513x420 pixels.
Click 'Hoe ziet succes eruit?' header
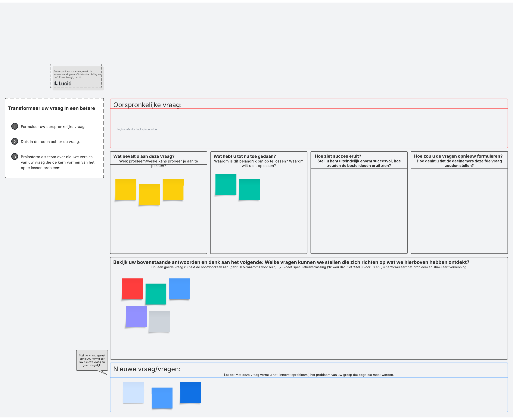pos(338,156)
